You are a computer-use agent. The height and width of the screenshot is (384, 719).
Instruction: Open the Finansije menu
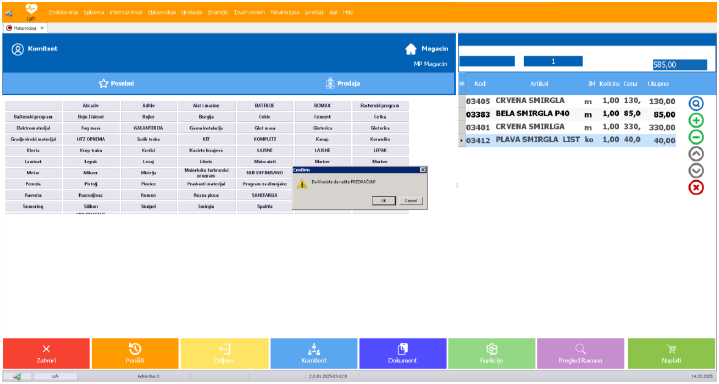coord(218,12)
